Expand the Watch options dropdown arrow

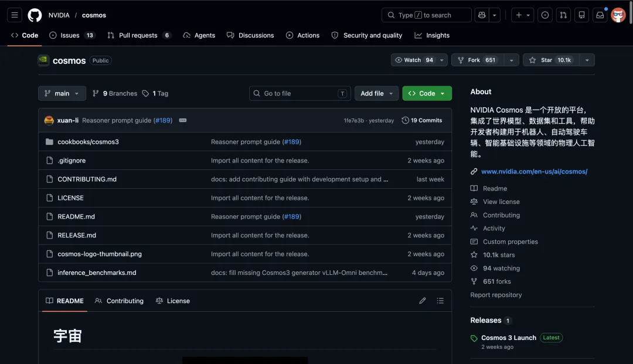pos(442,60)
